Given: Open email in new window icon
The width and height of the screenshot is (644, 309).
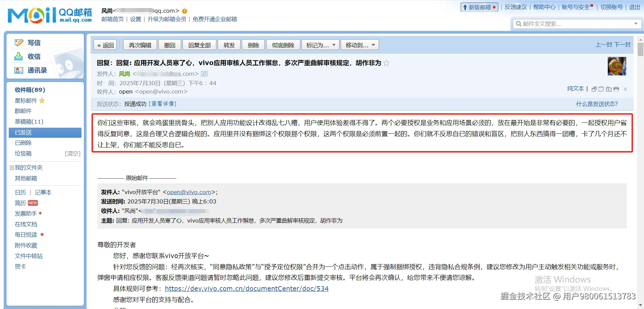Looking at the screenshot, I should pos(594,89).
